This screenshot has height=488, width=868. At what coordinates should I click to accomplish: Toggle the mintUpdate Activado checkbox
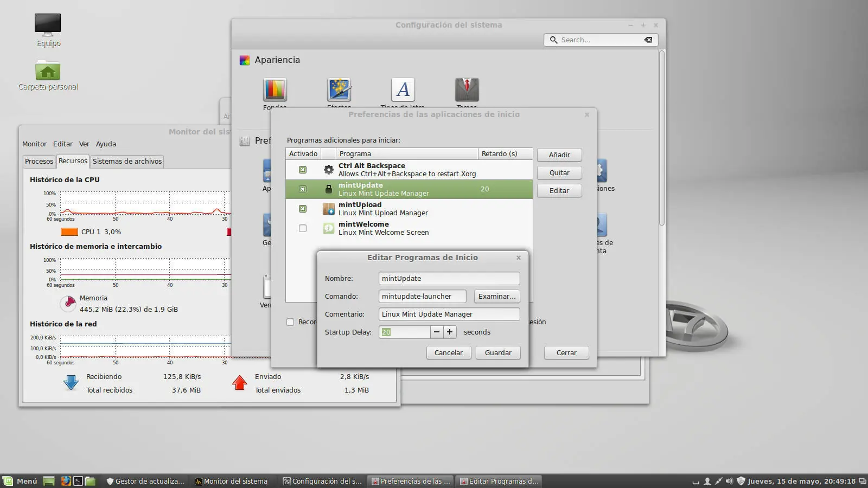click(x=303, y=189)
